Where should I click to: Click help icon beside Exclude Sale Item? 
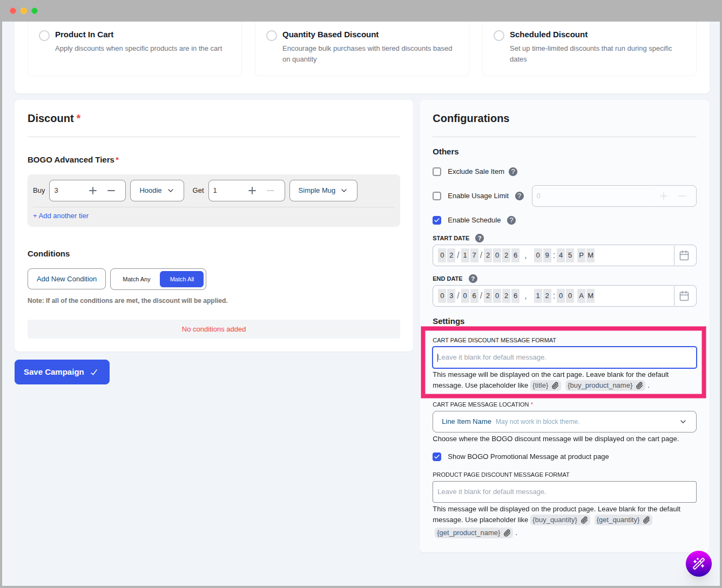[513, 172]
